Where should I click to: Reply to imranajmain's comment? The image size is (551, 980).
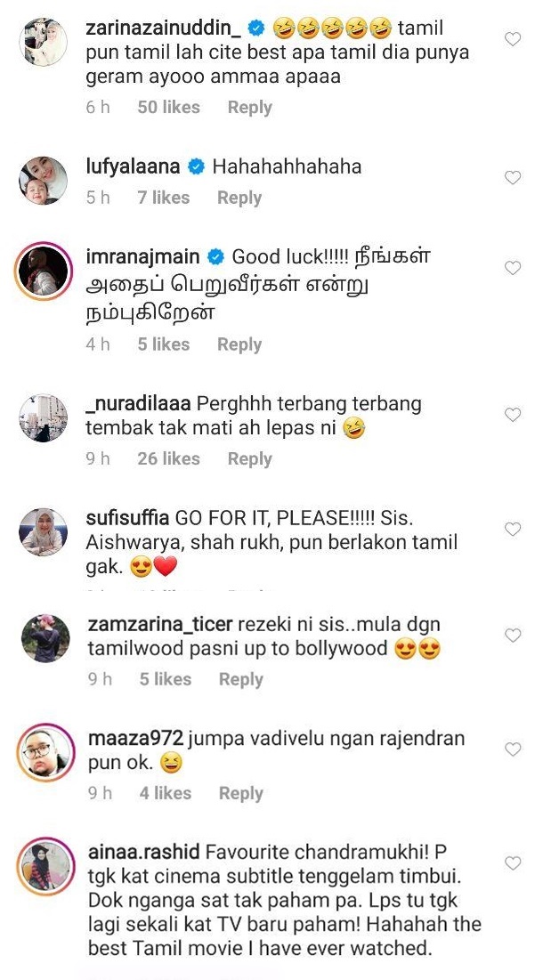pyautogui.click(x=239, y=344)
